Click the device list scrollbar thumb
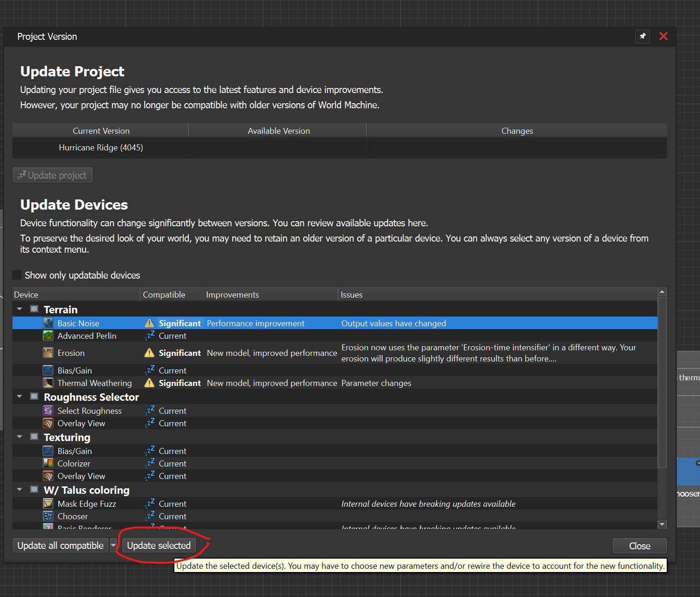The image size is (700, 597). coord(662,382)
